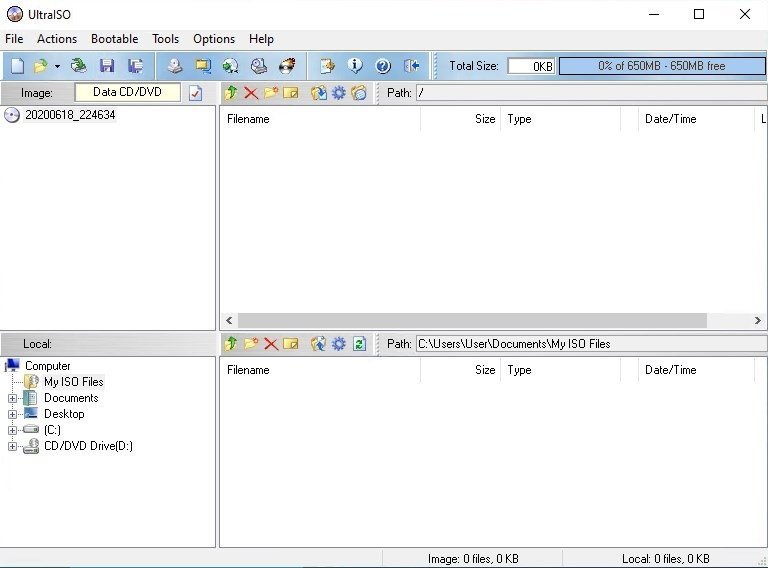Open the File menu
Image resolution: width=768 pixels, height=568 pixels.
coord(14,39)
